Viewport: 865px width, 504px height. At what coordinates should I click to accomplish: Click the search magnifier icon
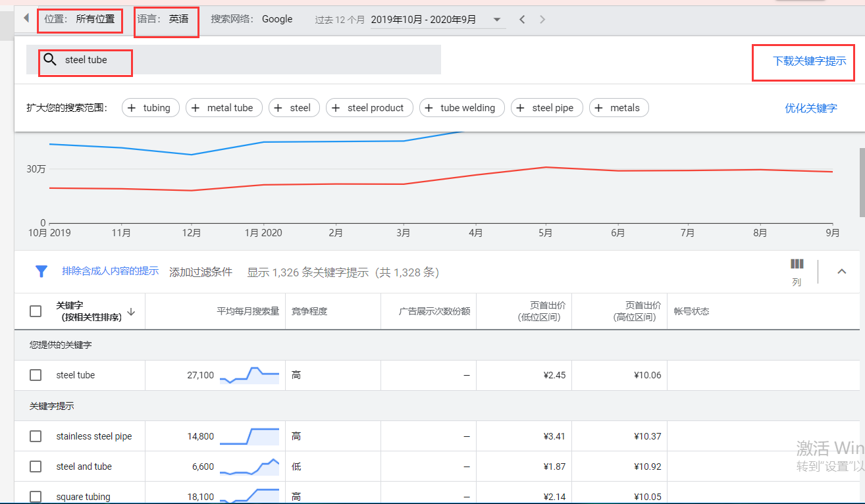(50, 60)
